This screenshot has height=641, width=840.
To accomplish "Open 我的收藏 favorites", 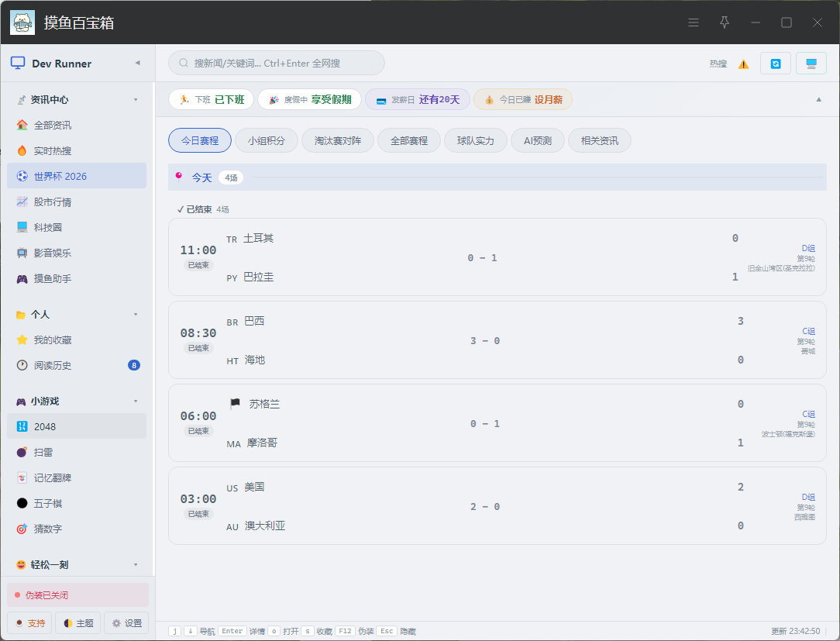I will tap(77, 339).
